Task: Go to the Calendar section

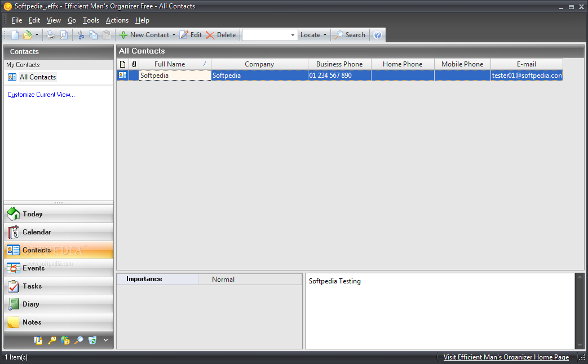Action: pos(59,232)
